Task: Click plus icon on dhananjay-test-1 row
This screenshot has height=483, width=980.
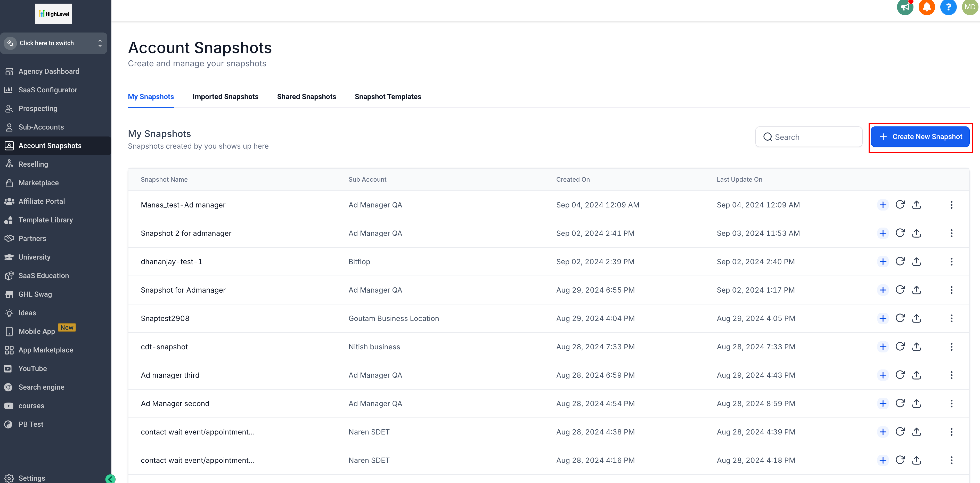Action: tap(883, 261)
